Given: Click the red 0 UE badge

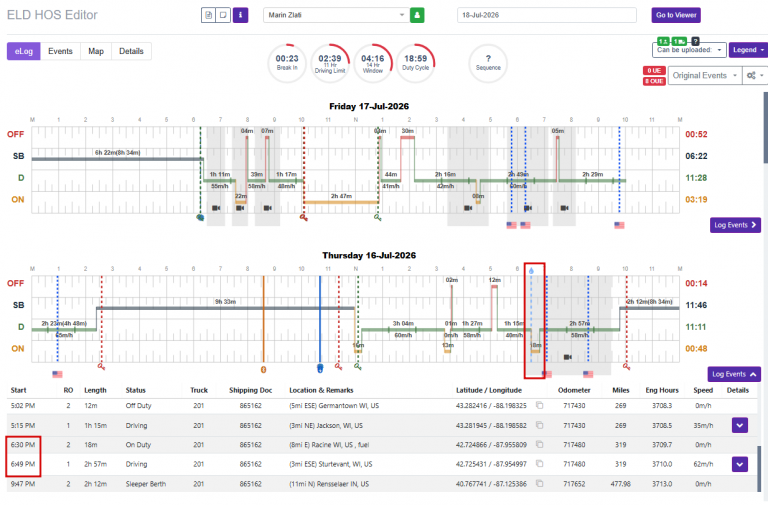Looking at the screenshot, I should coord(654,71).
